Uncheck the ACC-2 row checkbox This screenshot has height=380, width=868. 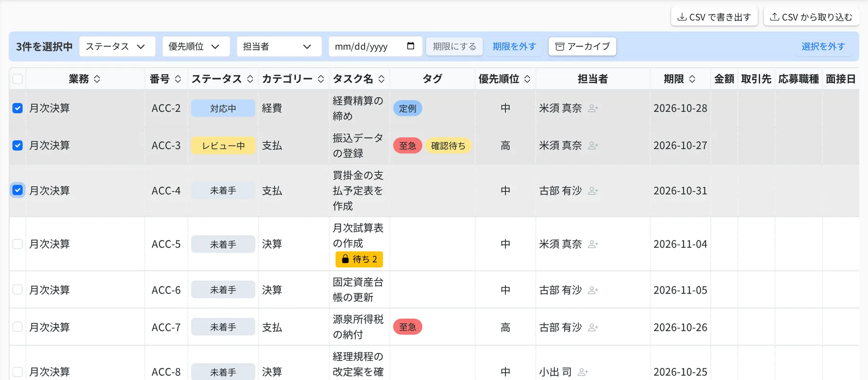[17, 108]
